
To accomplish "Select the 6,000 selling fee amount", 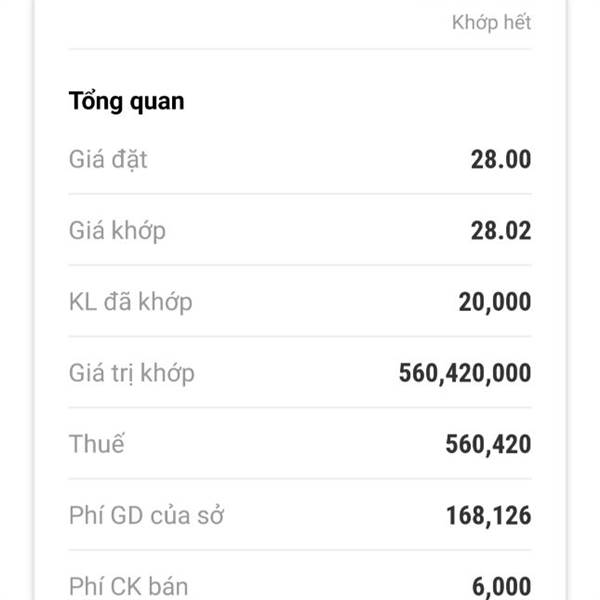I will [x=501, y=587].
